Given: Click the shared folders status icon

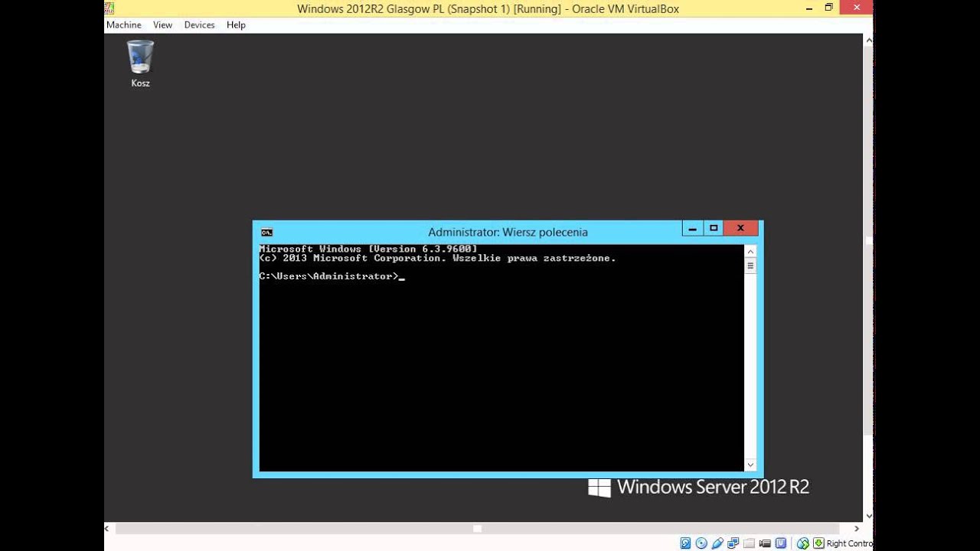Looking at the screenshot, I should point(749,543).
